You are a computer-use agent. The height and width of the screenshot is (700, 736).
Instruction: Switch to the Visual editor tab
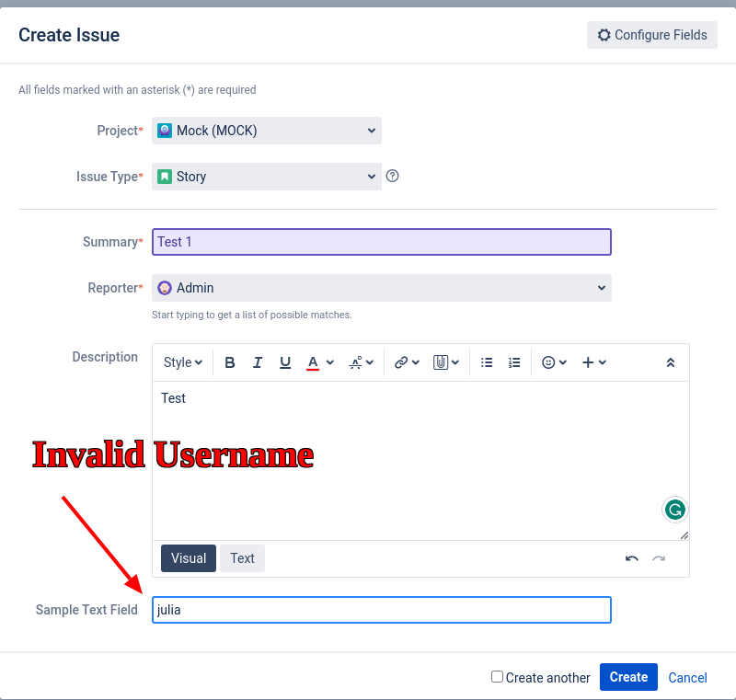189,558
